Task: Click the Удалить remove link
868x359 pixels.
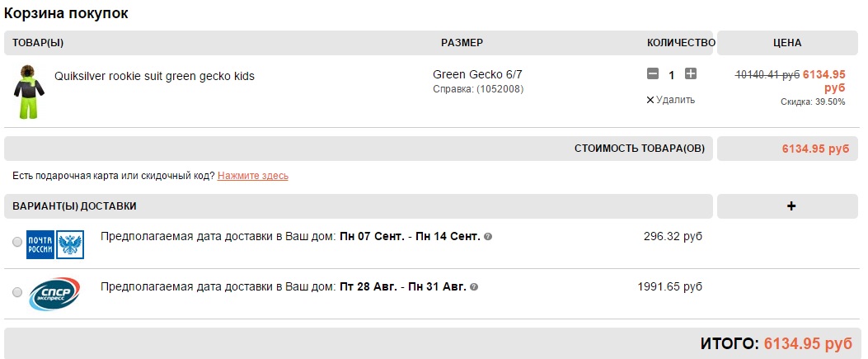Action: (x=675, y=100)
